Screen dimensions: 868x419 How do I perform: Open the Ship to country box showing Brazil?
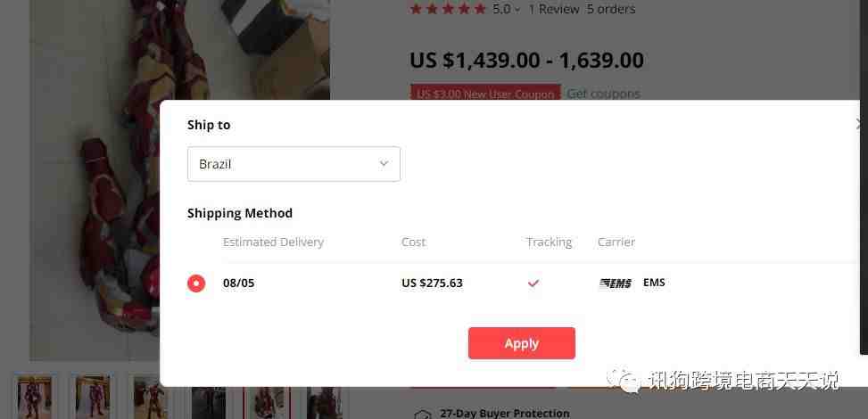click(294, 164)
